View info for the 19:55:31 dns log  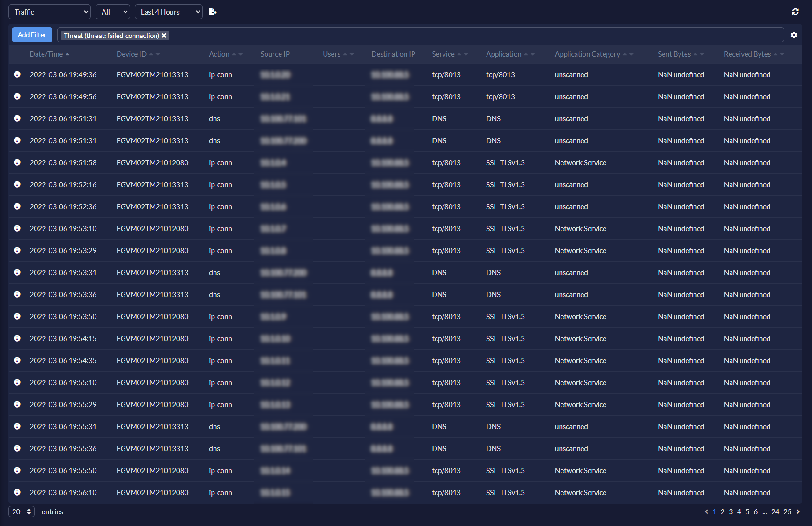tap(17, 426)
